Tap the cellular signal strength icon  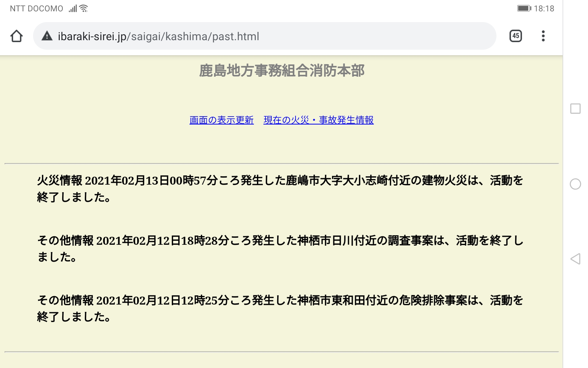[73, 8]
